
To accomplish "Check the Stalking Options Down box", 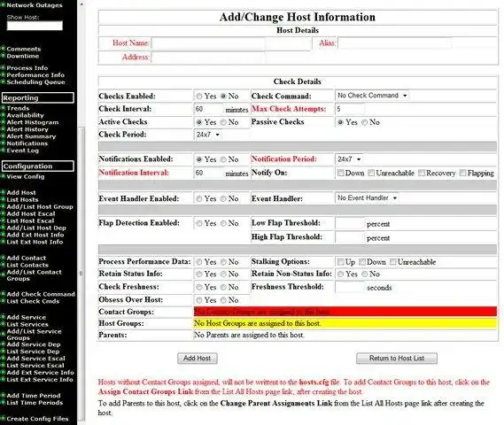I will click(x=362, y=262).
